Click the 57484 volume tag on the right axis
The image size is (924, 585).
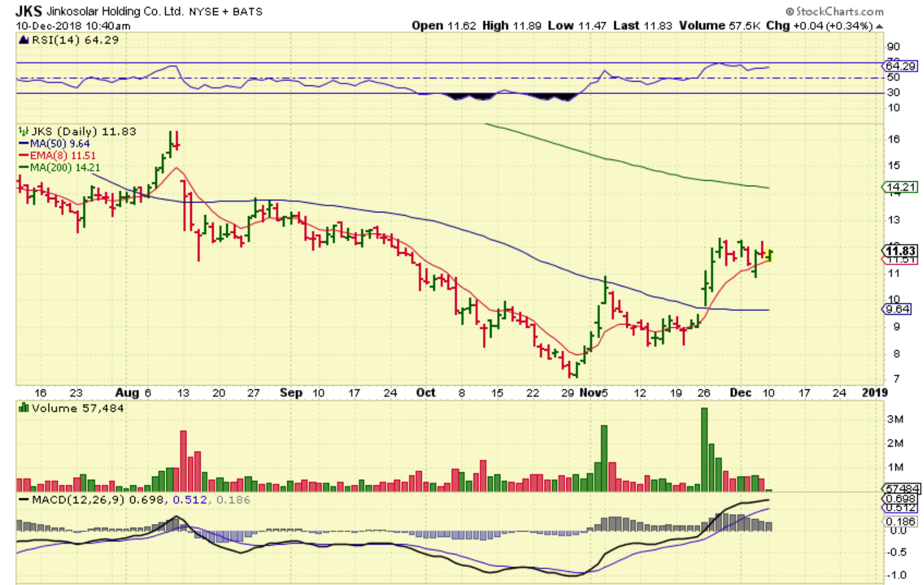click(x=902, y=489)
